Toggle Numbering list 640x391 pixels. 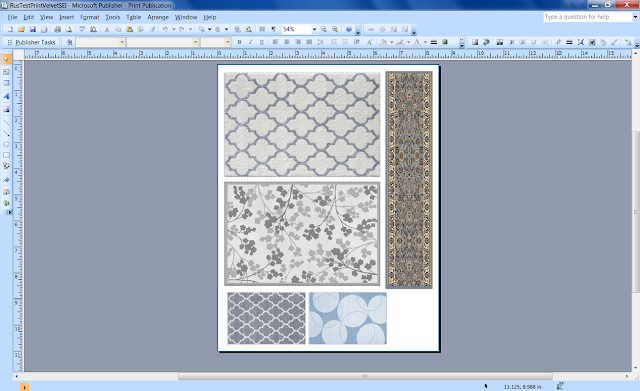334,42
